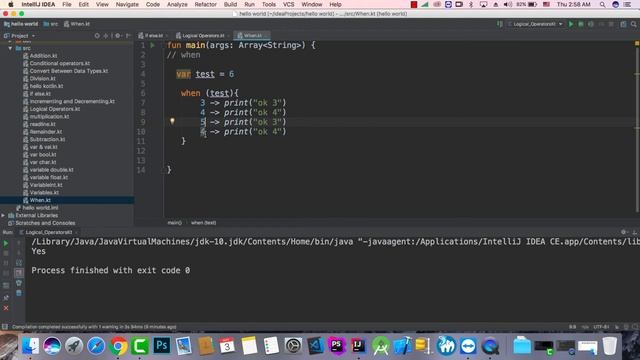Screen dimensions: 640x360
Task: Switch to Logical Operators.kt editor tab
Action: click(x=202, y=36)
